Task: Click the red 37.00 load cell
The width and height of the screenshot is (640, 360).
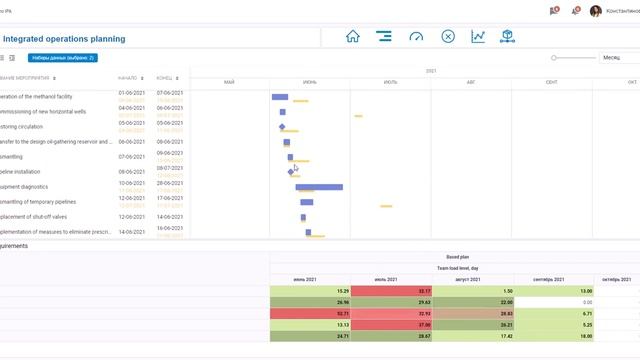Action: coord(391,325)
